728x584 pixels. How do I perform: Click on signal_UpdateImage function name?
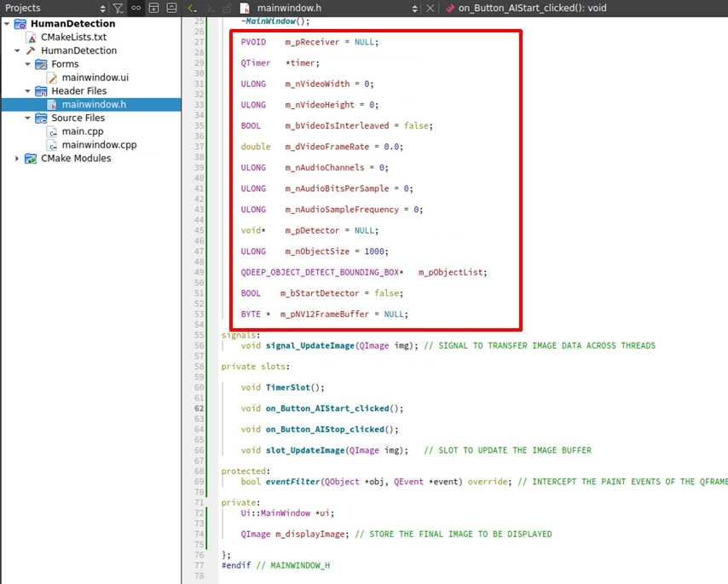309,345
